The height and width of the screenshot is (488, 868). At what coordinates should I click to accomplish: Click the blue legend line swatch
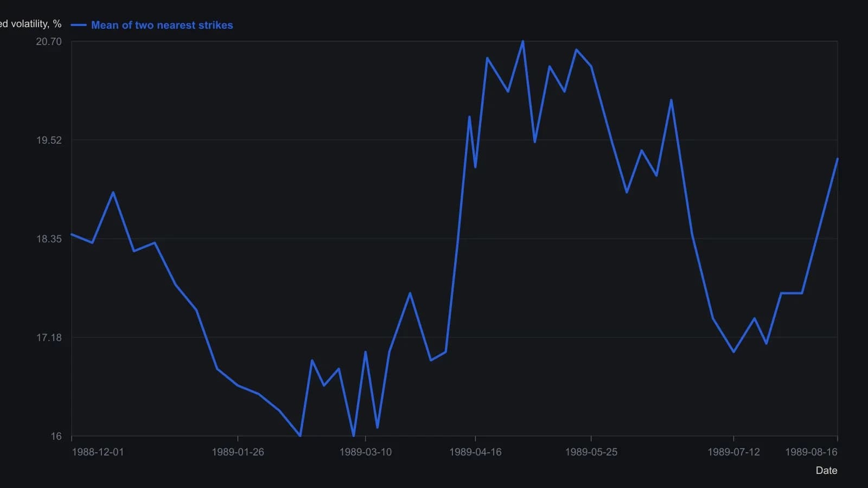[x=79, y=25]
